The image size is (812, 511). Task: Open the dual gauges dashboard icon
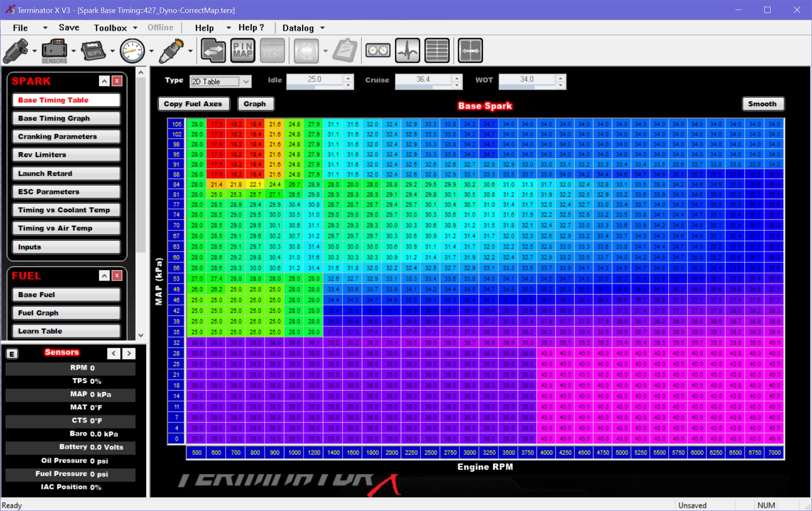[x=378, y=51]
